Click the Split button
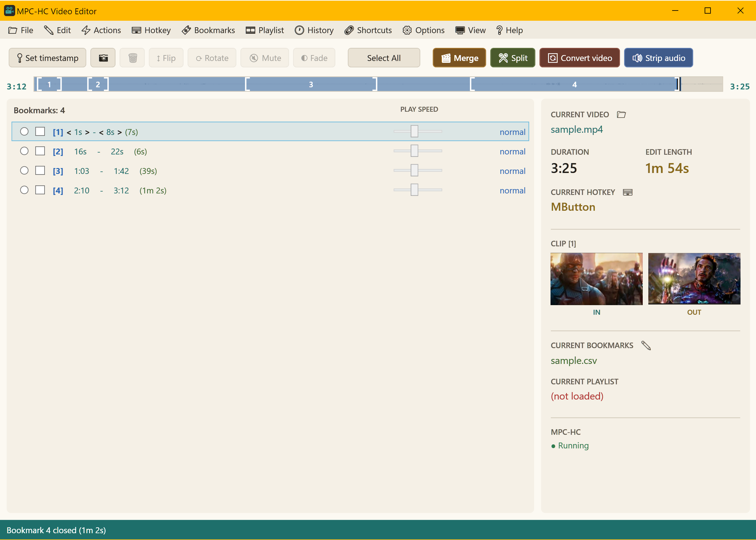The image size is (756, 540). pos(513,58)
